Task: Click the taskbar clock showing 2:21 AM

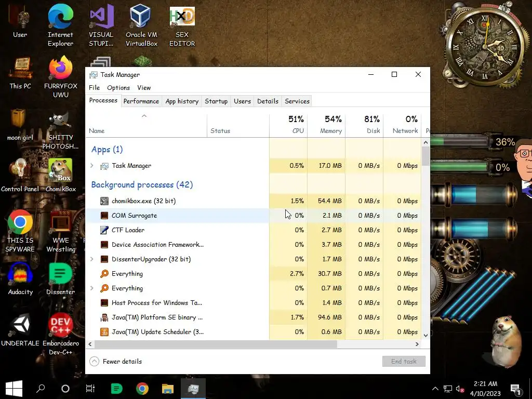Action: pyautogui.click(x=485, y=389)
